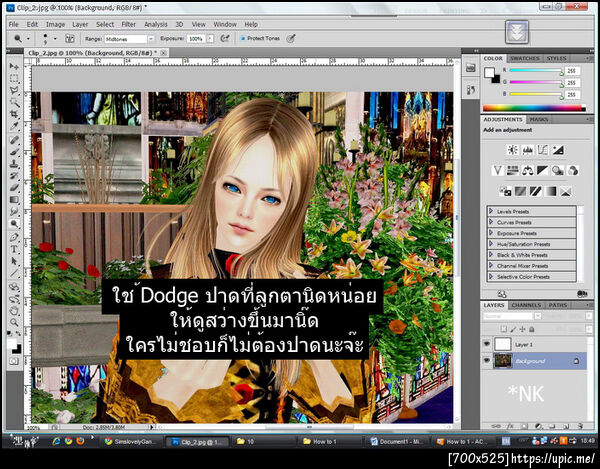Toggle lock position for layer
The image size is (600, 469).
click(x=522, y=329)
